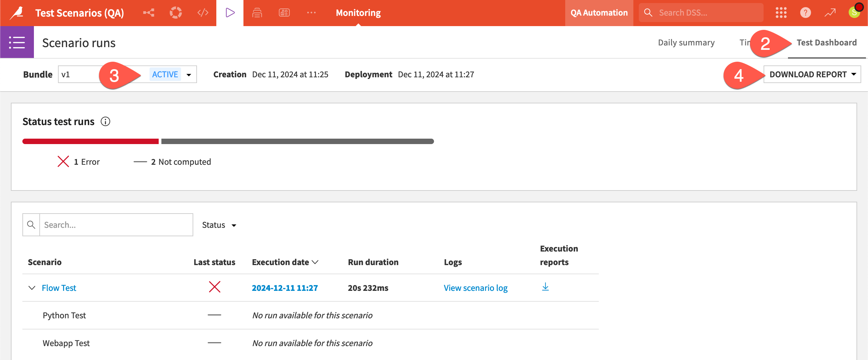The height and width of the screenshot is (360, 868).
Task: Click the View scenario log link
Action: [x=475, y=287]
